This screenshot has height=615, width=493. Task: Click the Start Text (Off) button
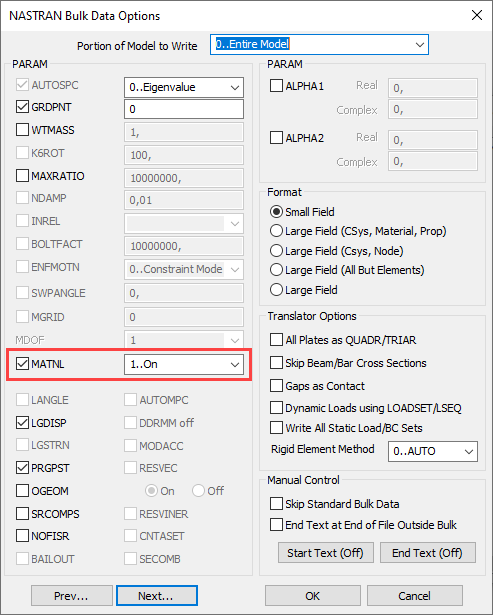coord(326,553)
